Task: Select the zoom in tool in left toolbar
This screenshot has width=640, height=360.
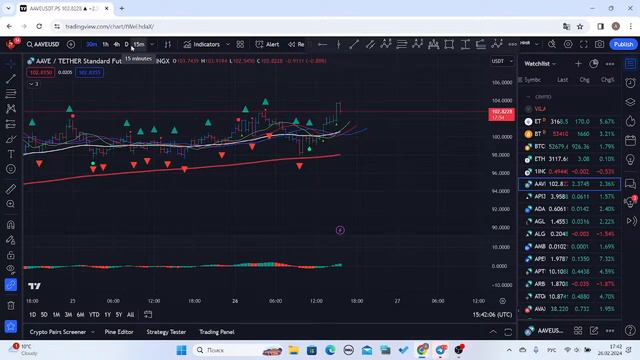Action: [11, 204]
